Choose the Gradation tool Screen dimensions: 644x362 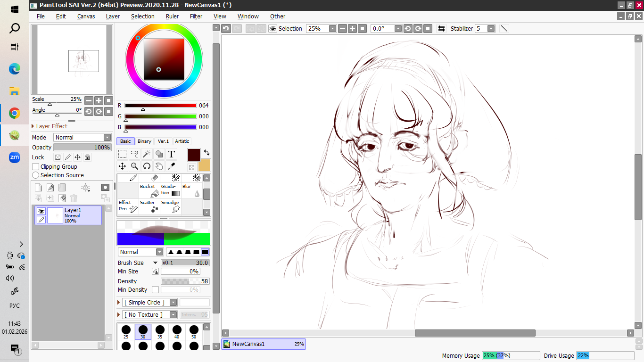[171, 190]
